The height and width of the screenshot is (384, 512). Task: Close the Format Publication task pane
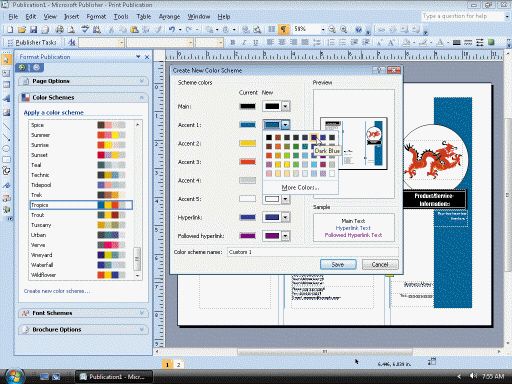(147, 57)
